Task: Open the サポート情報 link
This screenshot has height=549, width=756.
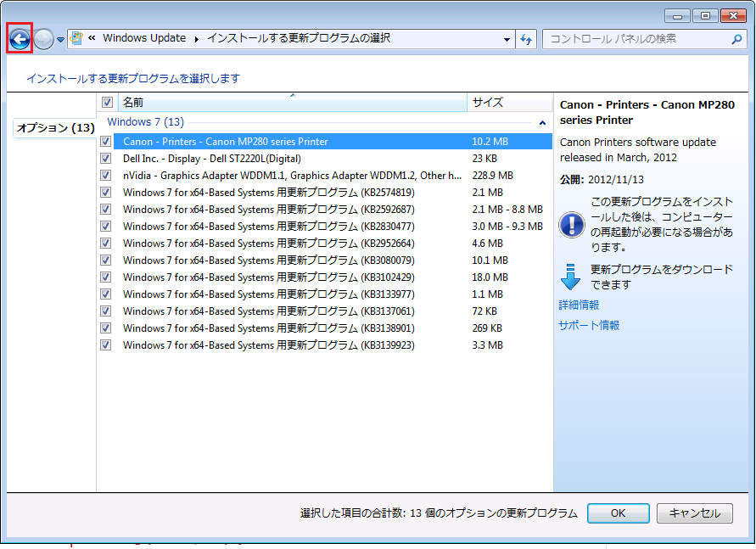Action: (589, 325)
